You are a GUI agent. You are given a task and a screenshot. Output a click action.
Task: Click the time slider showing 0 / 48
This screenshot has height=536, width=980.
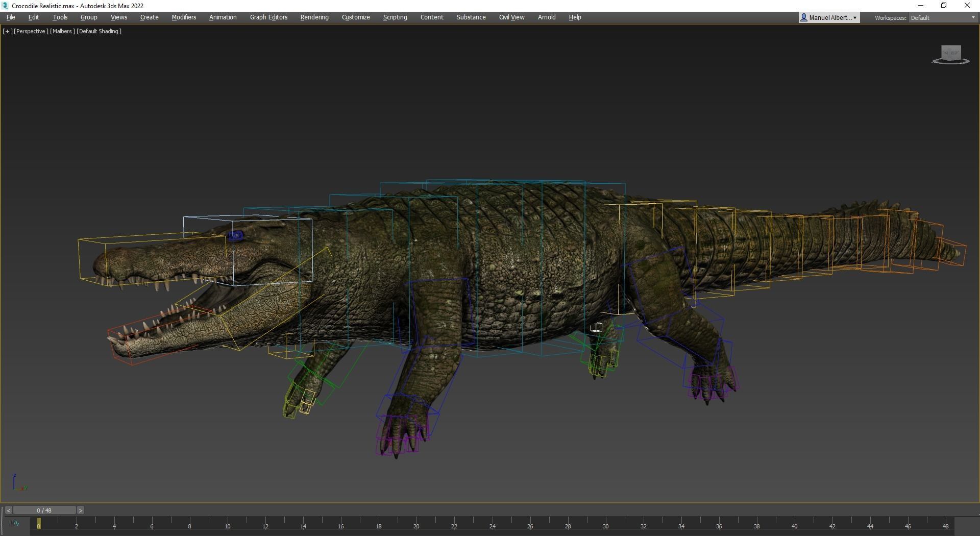(44, 510)
